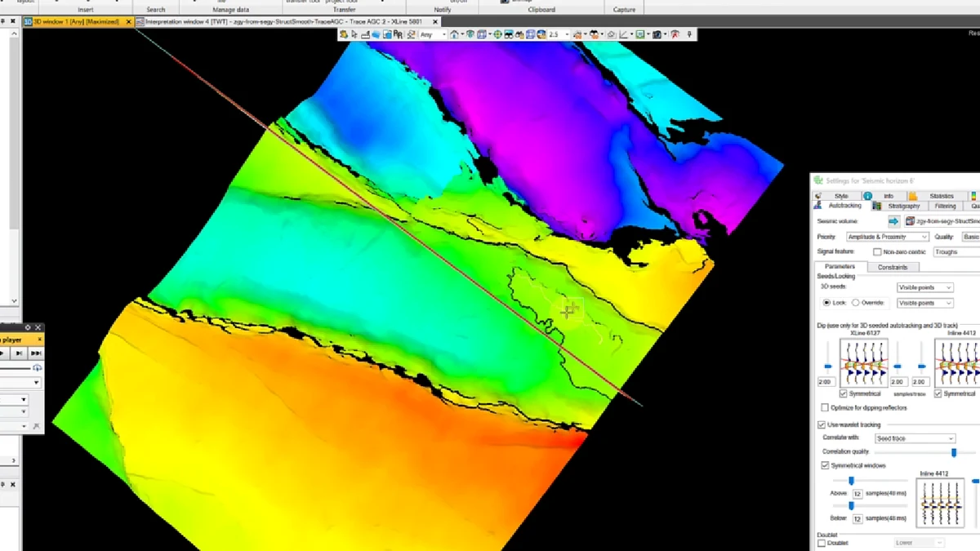Open the Lock/Override Visible points dropdown
Viewport: 980px width, 551px height.
click(x=925, y=303)
